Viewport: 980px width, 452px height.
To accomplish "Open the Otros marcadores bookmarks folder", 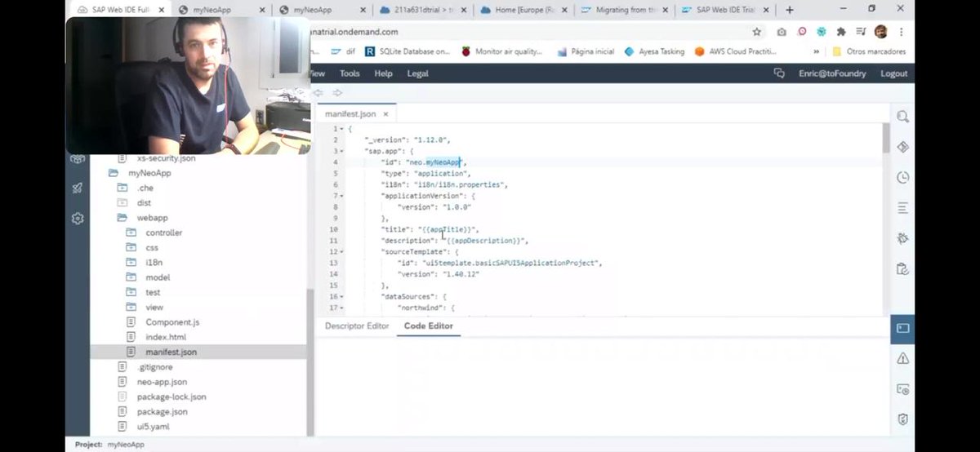I will coord(869,51).
